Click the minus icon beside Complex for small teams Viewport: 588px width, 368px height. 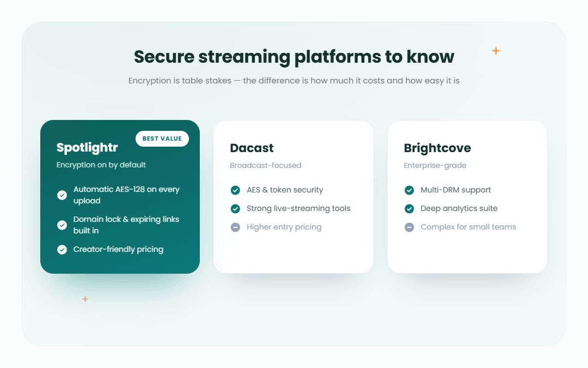tap(409, 227)
